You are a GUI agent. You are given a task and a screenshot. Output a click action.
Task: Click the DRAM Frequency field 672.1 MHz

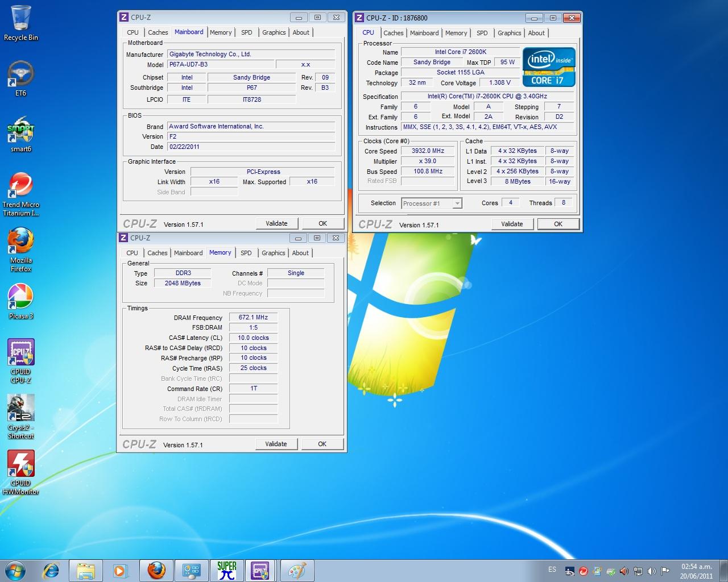point(254,318)
